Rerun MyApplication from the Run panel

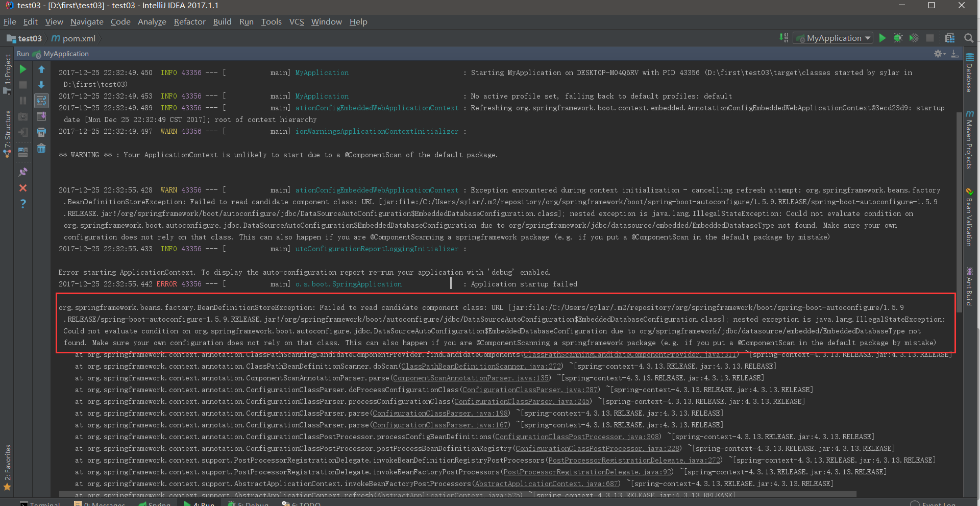tap(23, 69)
